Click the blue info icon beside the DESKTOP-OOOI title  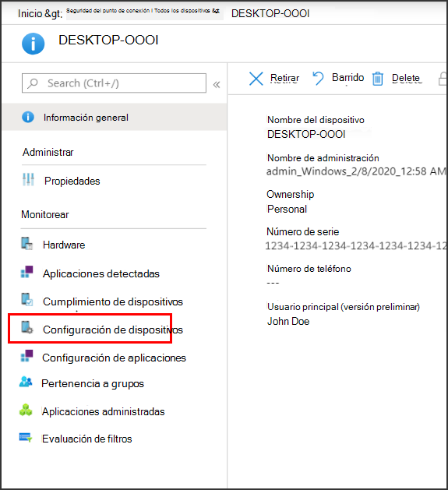[x=34, y=44]
